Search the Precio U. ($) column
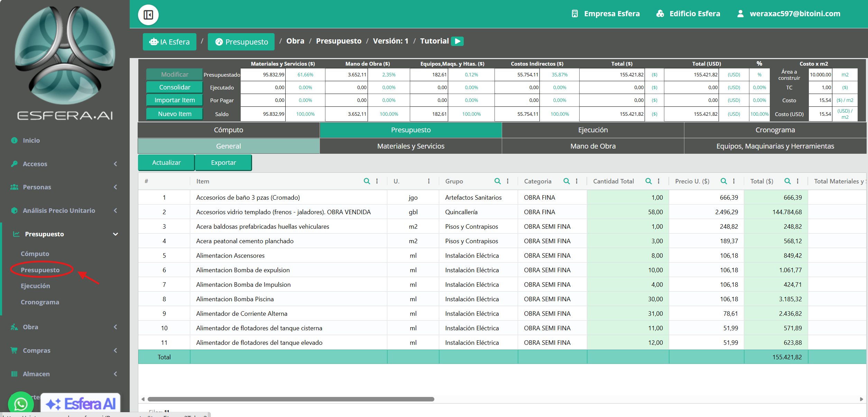Screen dimensions: 868x417 point(723,181)
